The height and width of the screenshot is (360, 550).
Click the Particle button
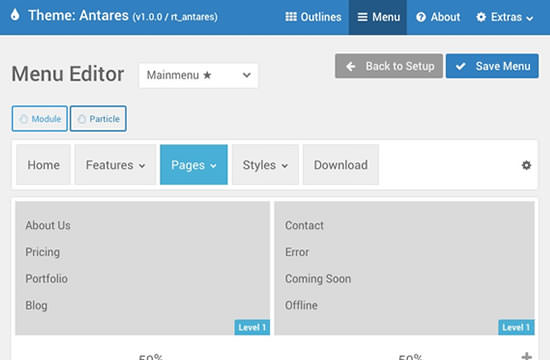(98, 119)
